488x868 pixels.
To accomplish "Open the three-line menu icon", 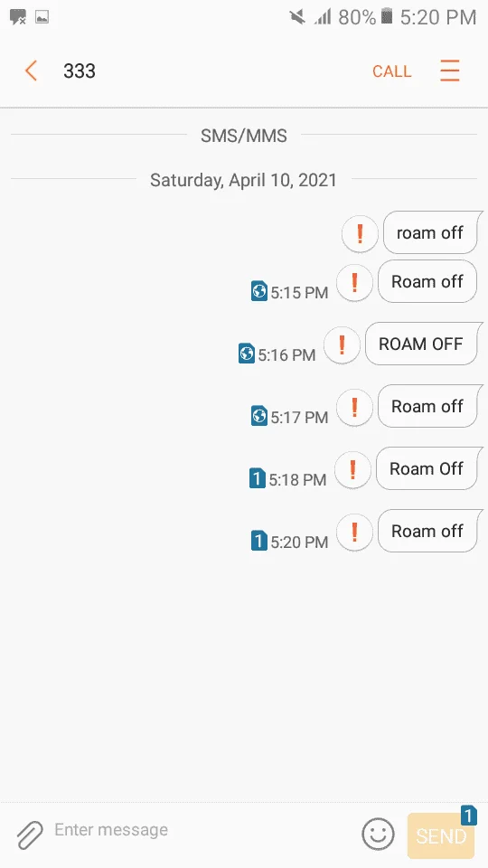I will 449,71.
